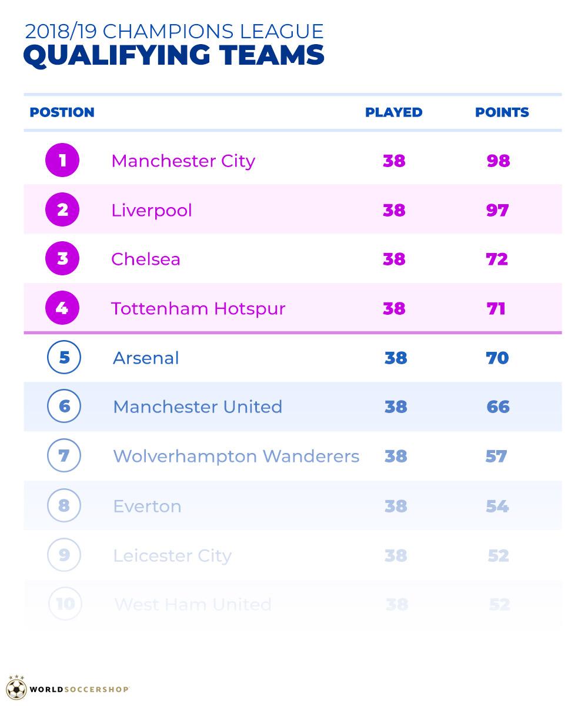
Task: Click the position 2 circle badge
Action: point(62,210)
